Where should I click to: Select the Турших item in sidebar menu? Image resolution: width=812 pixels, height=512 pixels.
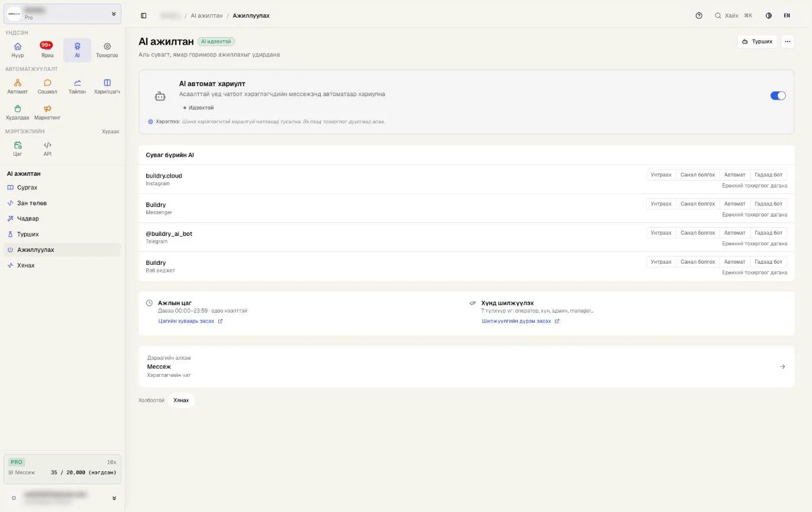tap(62, 234)
